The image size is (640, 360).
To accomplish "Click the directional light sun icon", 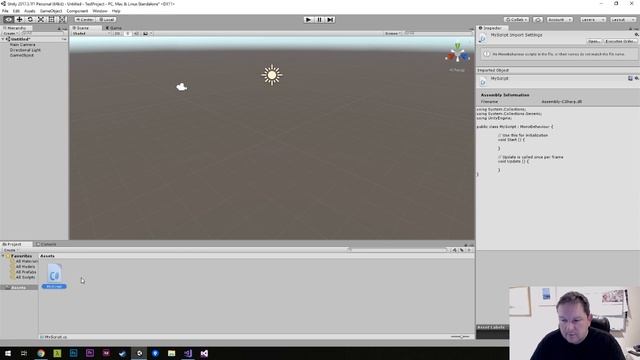I will [272, 75].
